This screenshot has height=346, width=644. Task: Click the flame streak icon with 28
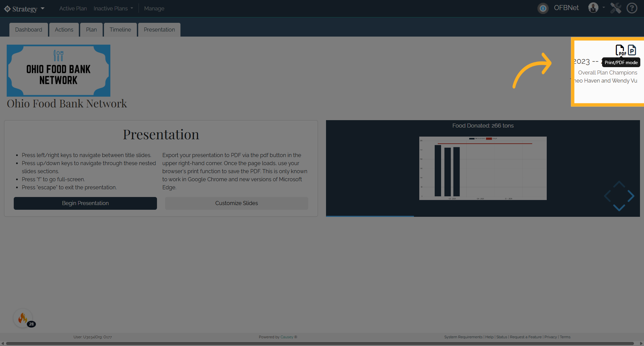[23, 318]
